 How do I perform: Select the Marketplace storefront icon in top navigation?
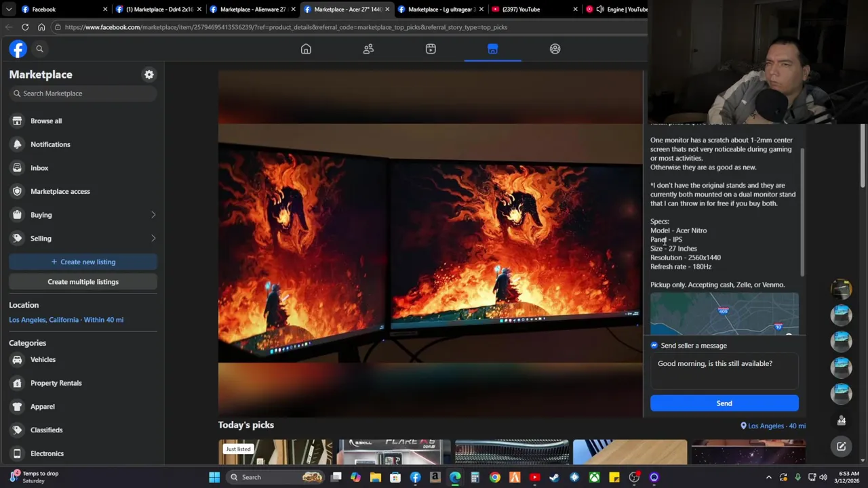[x=493, y=49]
